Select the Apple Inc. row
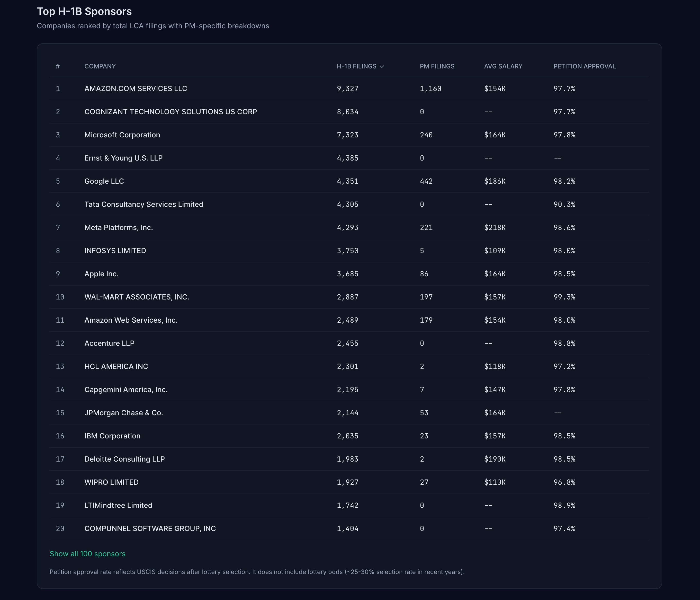The height and width of the screenshot is (600, 700). [101, 274]
